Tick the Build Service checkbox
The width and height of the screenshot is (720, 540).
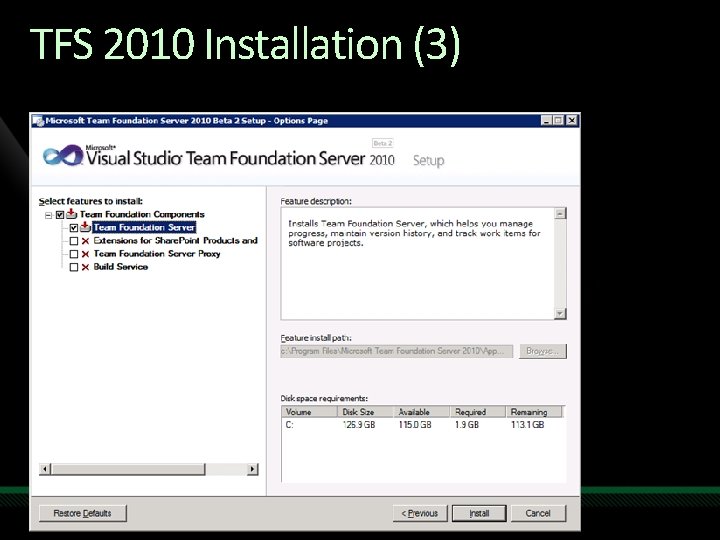coord(73,267)
